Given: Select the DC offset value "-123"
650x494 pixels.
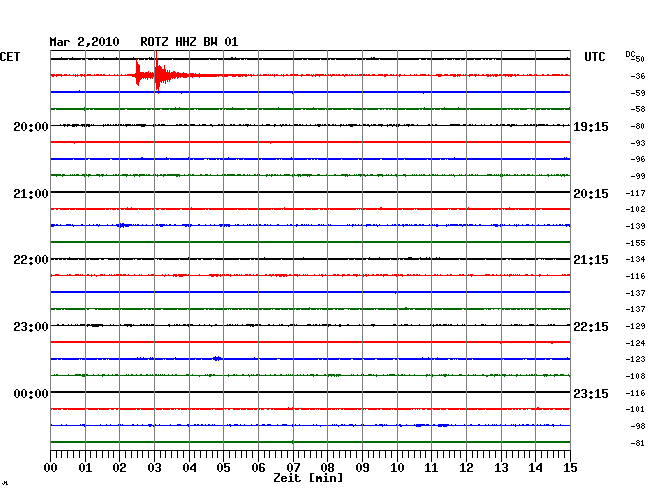Looking at the screenshot, I should 635,359.
